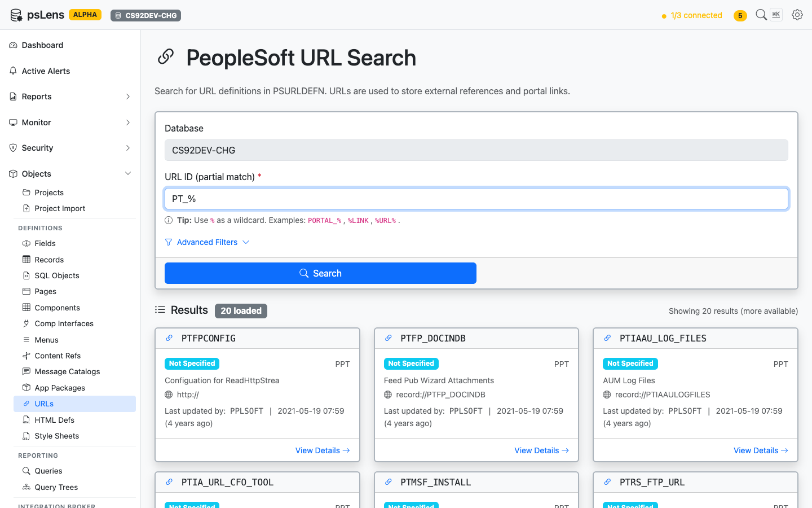
Task: Expand the Security sidebar section
Action: point(70,148)
